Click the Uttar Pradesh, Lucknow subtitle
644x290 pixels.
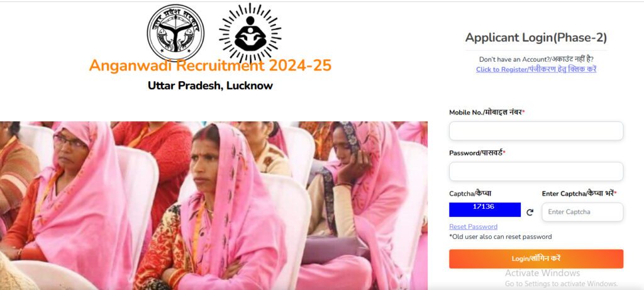click(210, 86)
